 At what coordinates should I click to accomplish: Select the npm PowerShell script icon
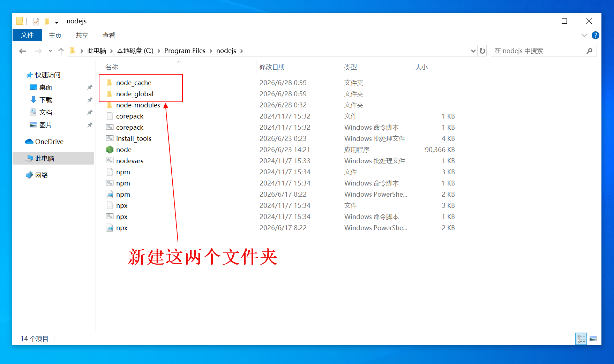[x=110, y=194]
